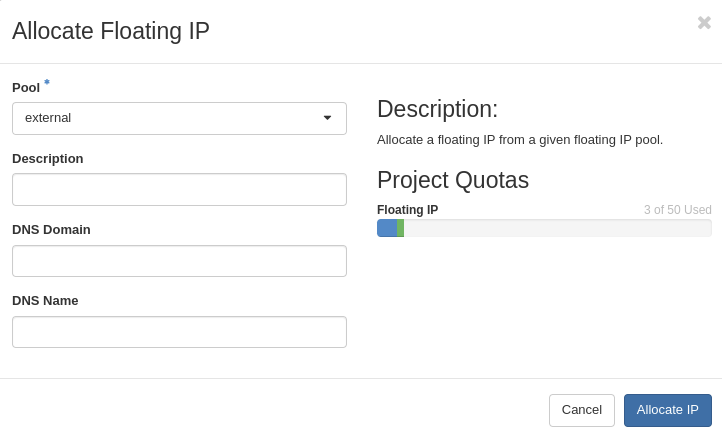Focus the Description text field
The width and height of the screenshot is (722, 441).
click(x=179, y=189)
